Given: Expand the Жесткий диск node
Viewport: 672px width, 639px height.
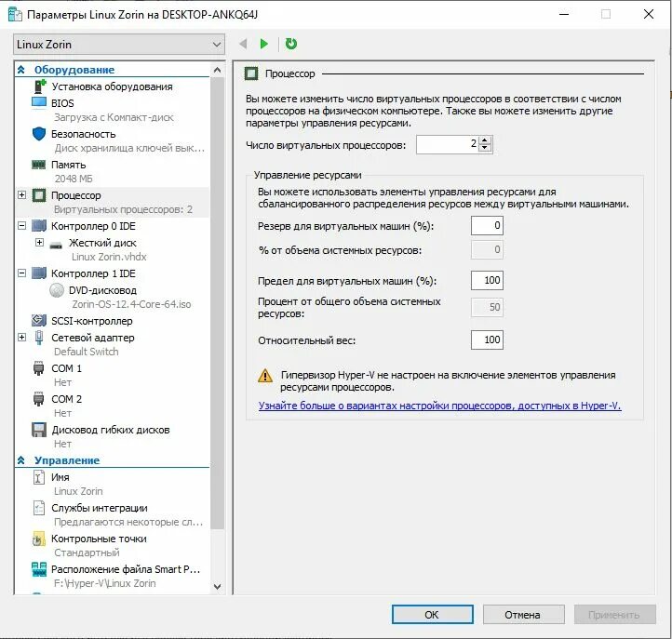Looking at the screenshot, I should pyautogui.click(x=39, y=243).
